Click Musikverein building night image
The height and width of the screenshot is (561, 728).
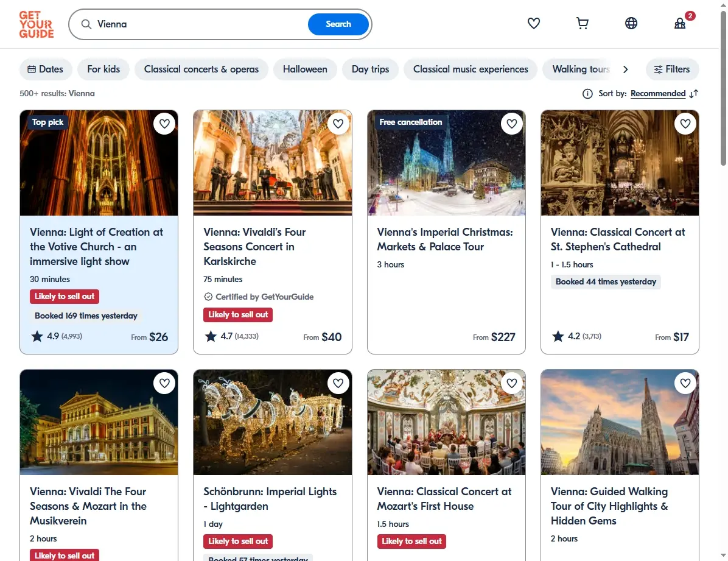(x=99, y=423)
